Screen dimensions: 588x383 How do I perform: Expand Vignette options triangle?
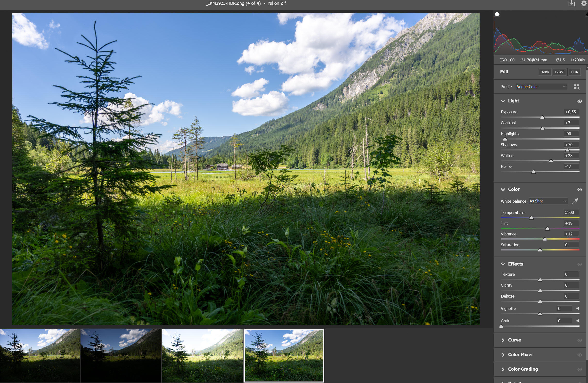coord(578,308)
